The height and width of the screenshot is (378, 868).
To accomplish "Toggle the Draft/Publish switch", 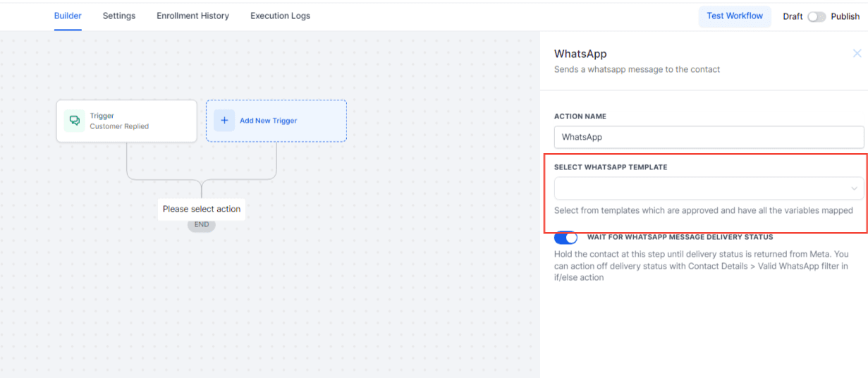I will click(x=817, y=17).
